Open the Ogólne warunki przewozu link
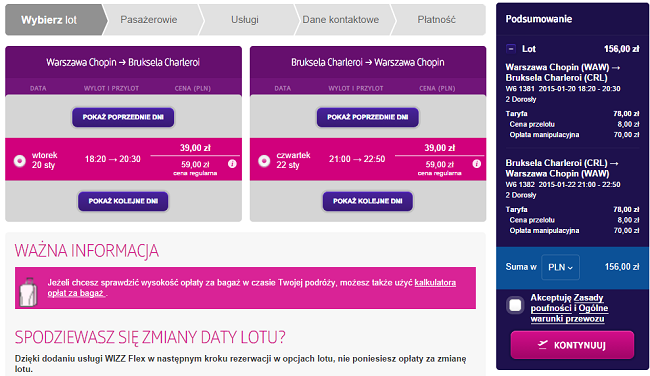Screen dimensions: 650x376 coord(570,314)
